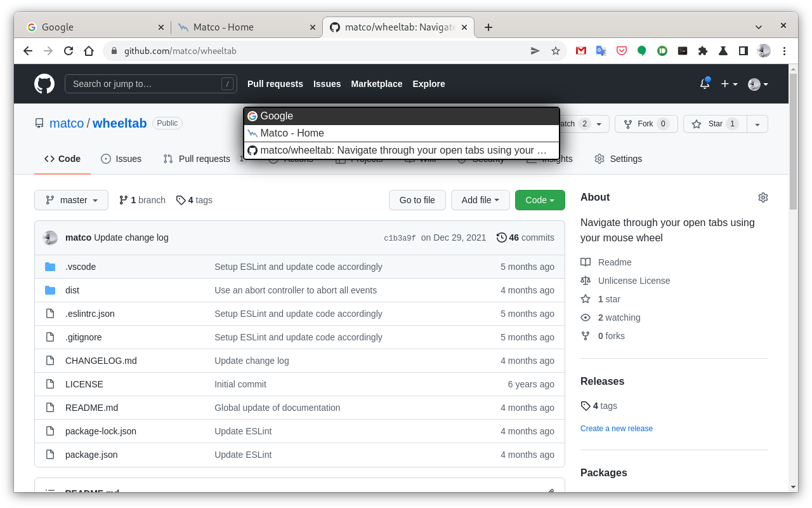
Task: Reload the current page
Action: [69, 51]
